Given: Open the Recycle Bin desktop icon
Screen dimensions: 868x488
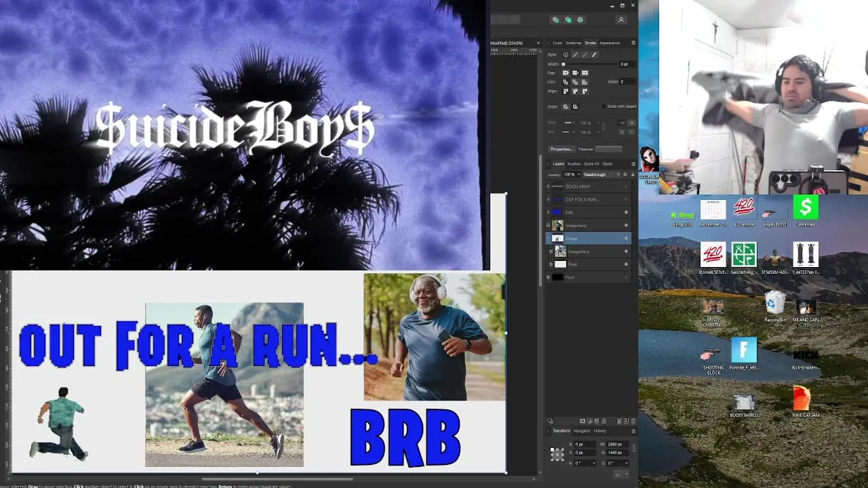Looking at the screenshot, I should coord(775,307).
